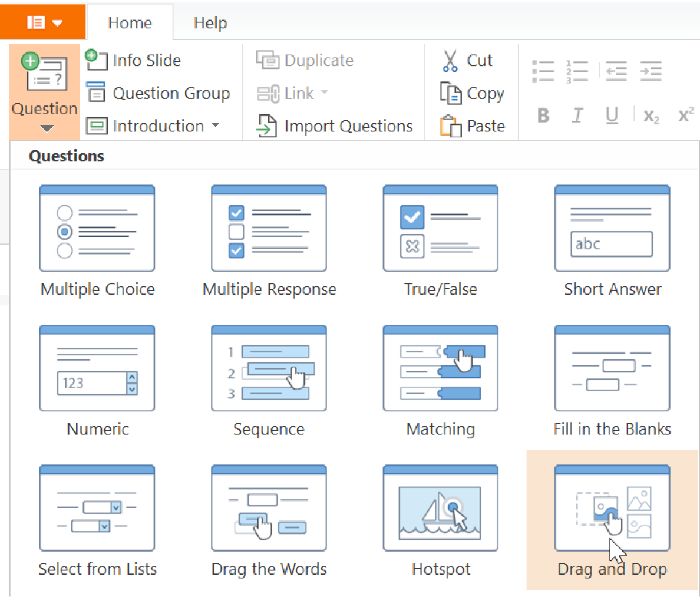Screen dimensions: 700x597
Task: Create a bulleted list
Action: [x=543, y=70]
